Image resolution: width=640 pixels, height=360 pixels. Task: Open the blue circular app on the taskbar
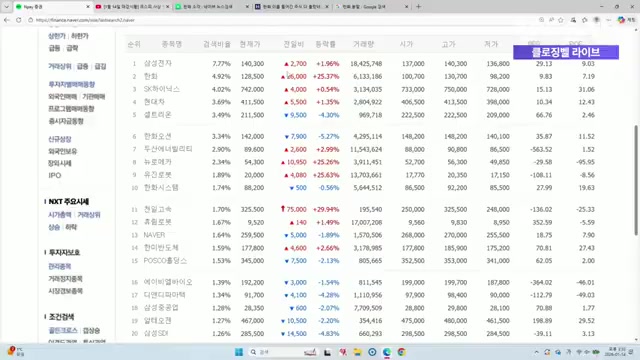point(372,352)
